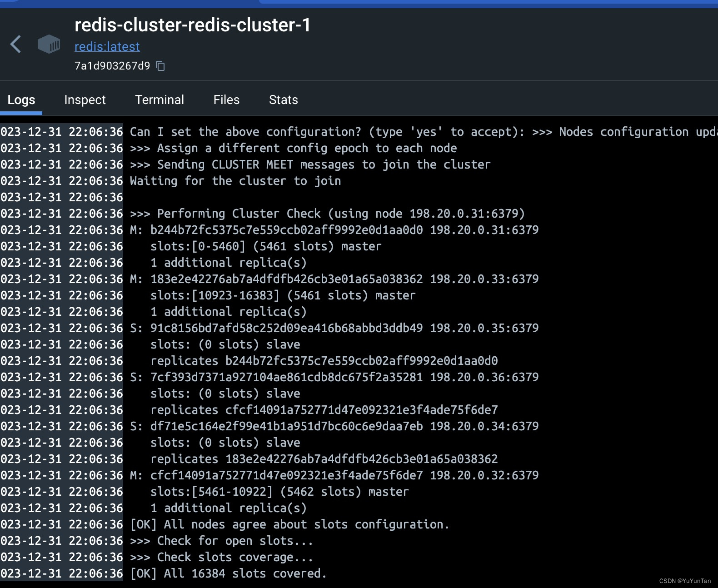Click the master line with 198.20.0.33:6379

coord(334,279)
